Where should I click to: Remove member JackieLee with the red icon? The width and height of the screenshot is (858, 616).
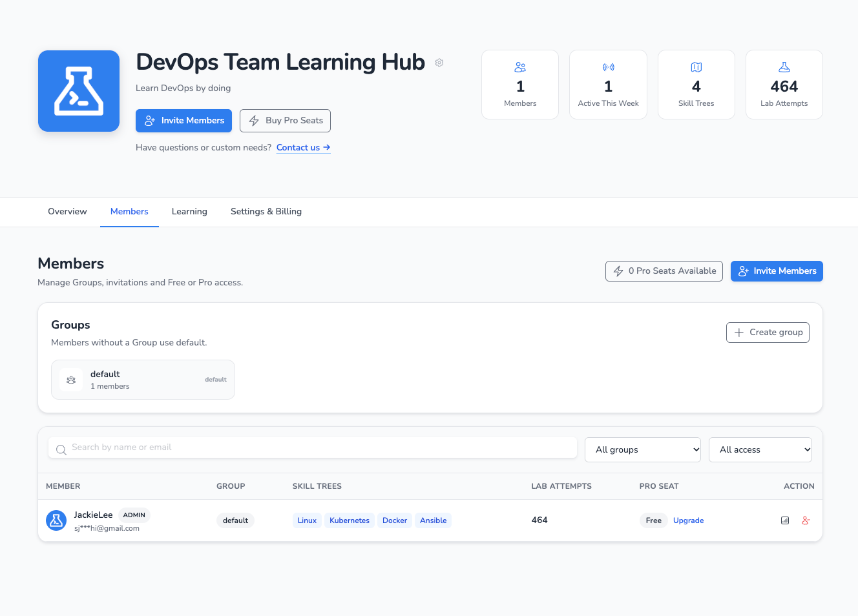pos(806,520)
